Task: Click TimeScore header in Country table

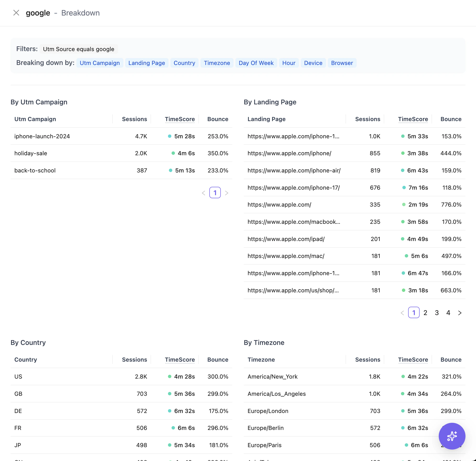Action: pyautogui.click(x=180, y=359)
